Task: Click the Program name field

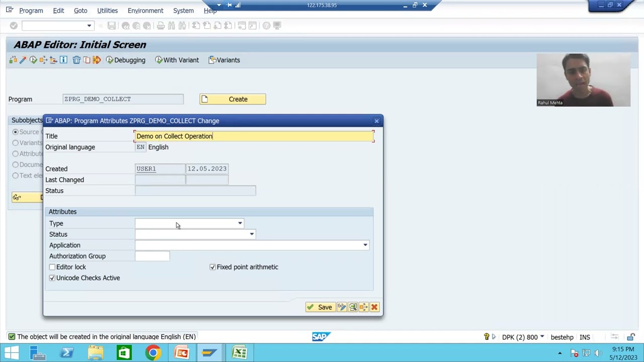Action: (x=123, y=99)
